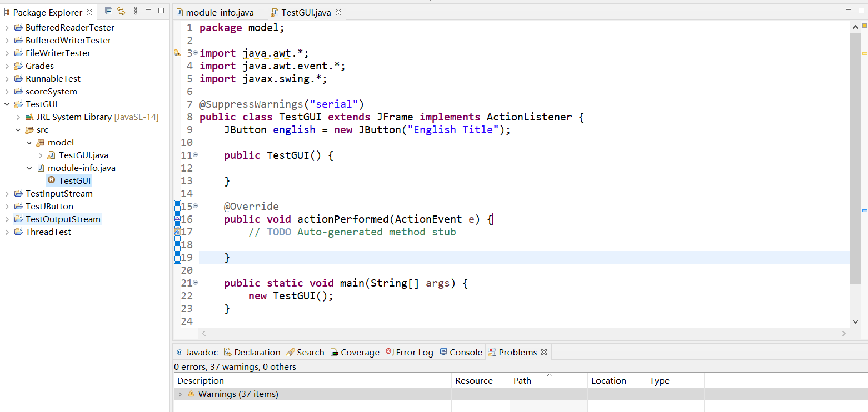The image size is (868, 412).
Task: Click the Collapse All icon in Package Explorer
Action: 109,11
